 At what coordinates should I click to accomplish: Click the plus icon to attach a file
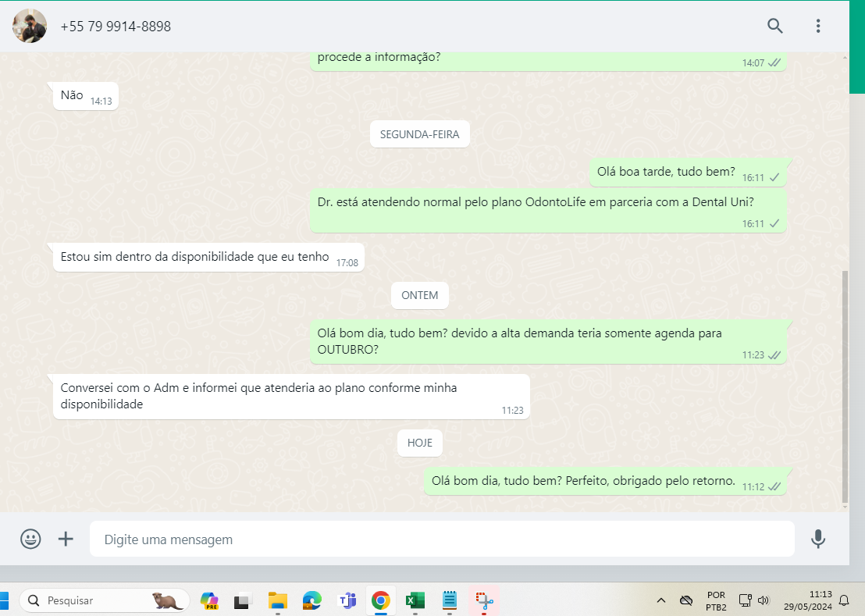66,539
